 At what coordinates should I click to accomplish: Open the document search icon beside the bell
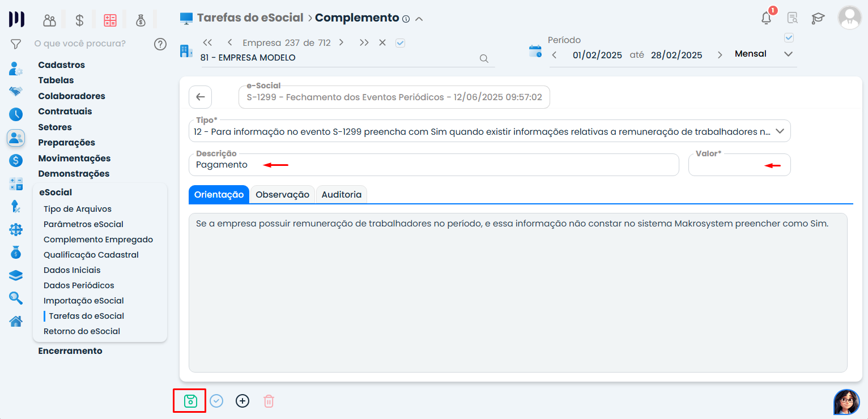point(793,18)
